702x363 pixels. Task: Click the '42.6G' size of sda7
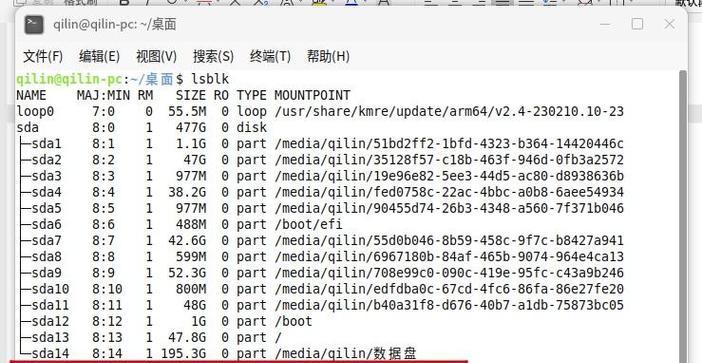(x=187, y=240)
